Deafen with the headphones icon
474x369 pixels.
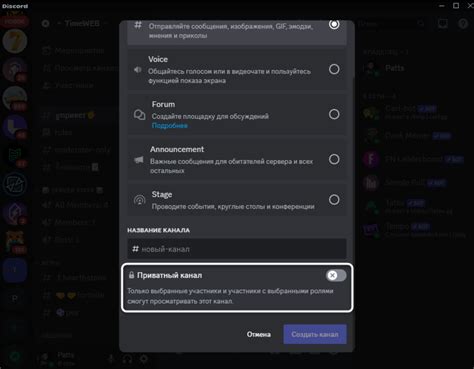tap(127, 359)
